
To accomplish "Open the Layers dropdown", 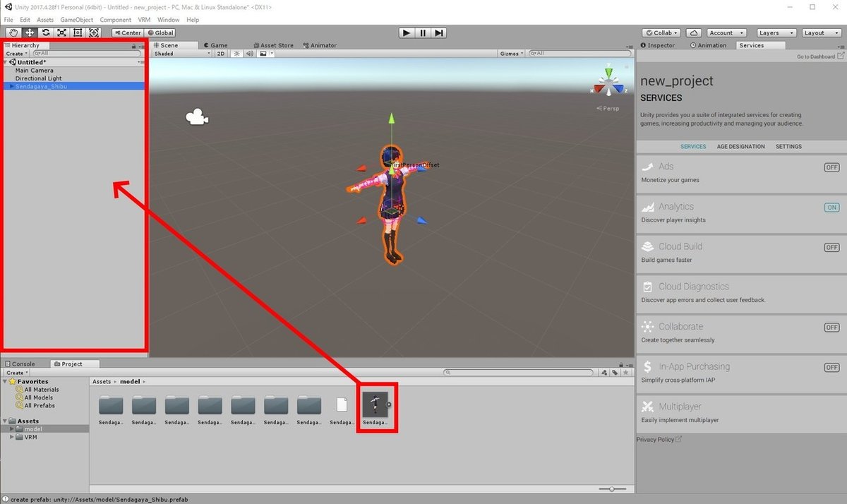I will point(776,32).
